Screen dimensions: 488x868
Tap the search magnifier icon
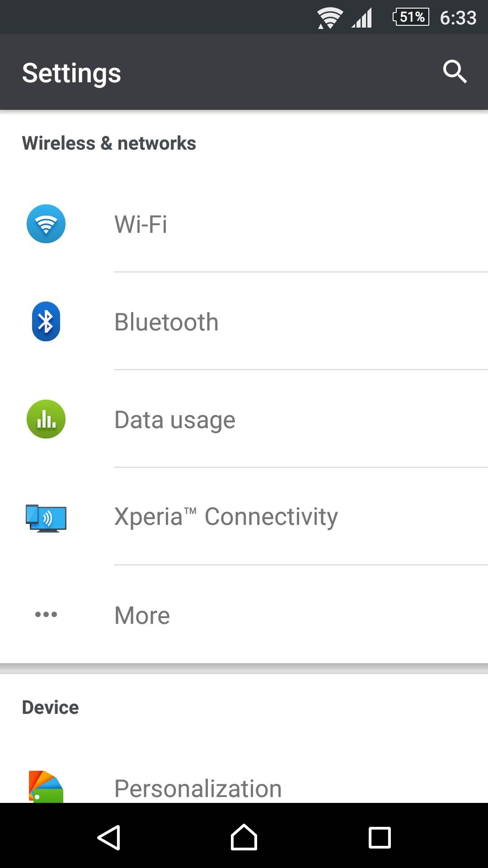pos(454,71)
